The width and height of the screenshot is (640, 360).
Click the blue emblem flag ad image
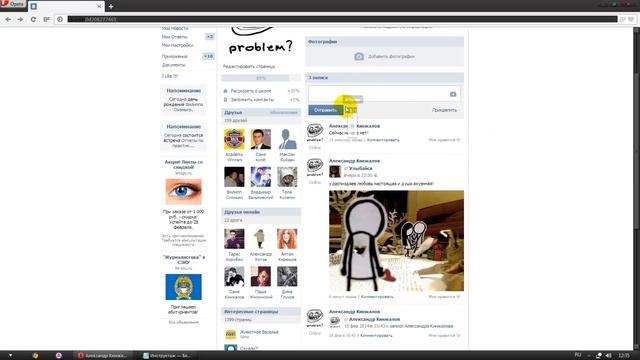[x=183, y=287]
